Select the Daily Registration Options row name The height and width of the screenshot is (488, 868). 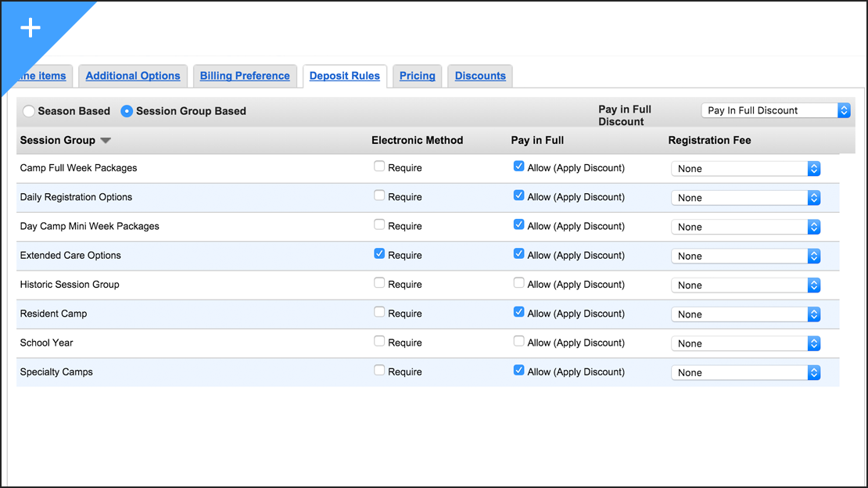coord(76,197)
